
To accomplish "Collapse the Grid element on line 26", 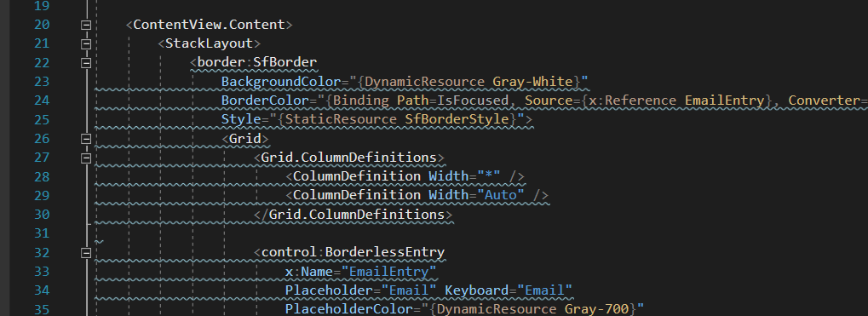I will [86, 138].
